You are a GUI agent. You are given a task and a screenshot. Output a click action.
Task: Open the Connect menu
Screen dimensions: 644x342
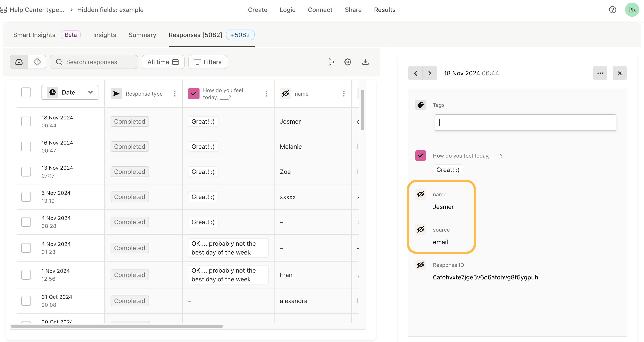tap(320, 10)
